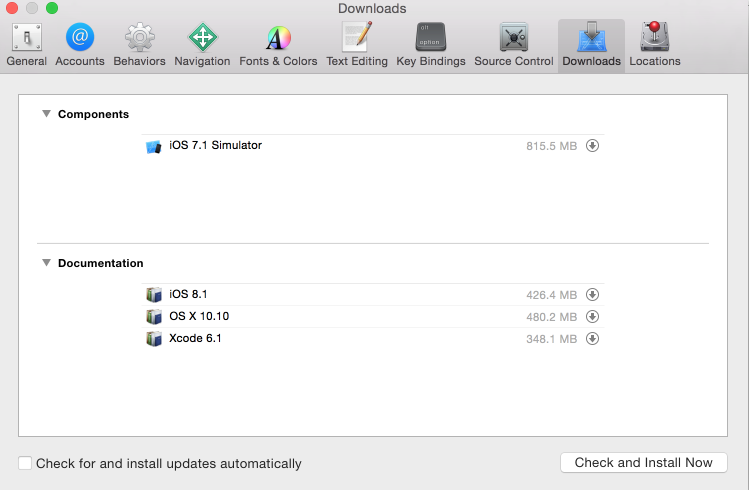
Task: Collapse the Documentation section
Action: pos(46,263)
